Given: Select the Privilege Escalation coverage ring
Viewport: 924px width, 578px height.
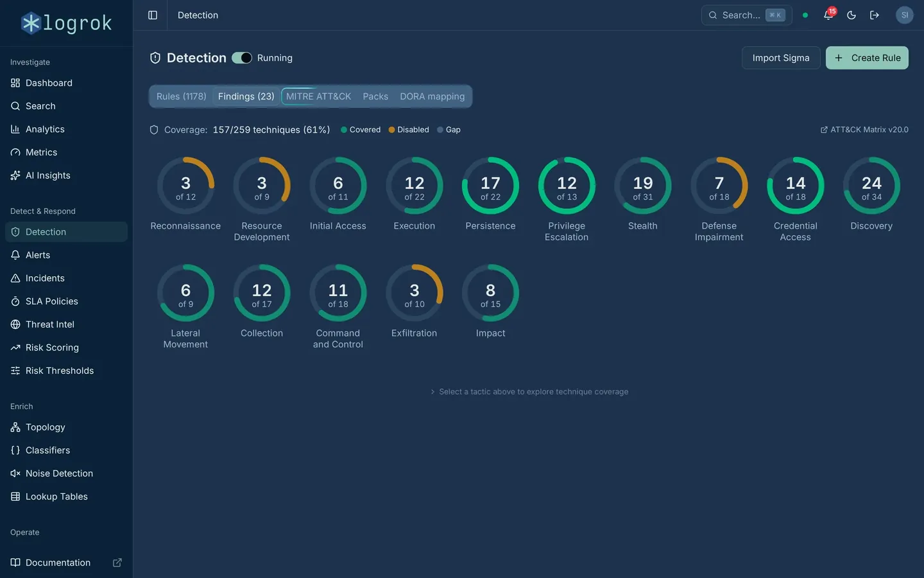Looking at the screenshot, I should (x=567, y=186).
